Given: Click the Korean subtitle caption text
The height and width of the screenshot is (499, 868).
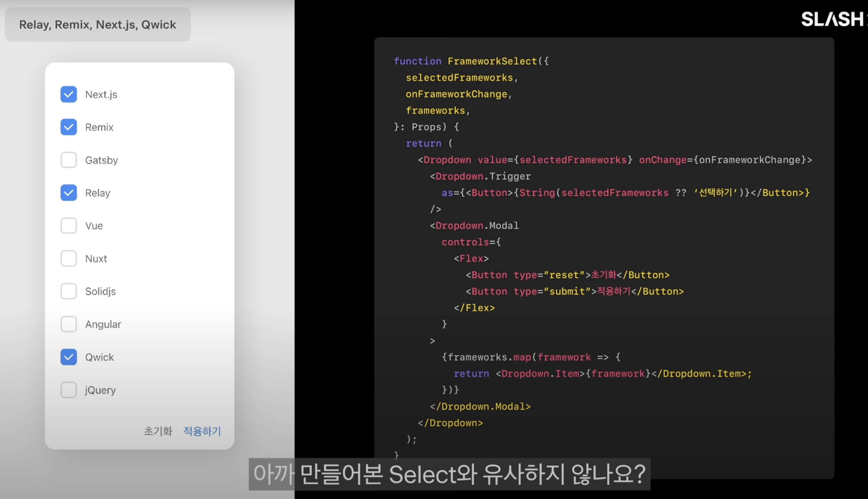Looking at the screenshot, I should pos(449,474).
